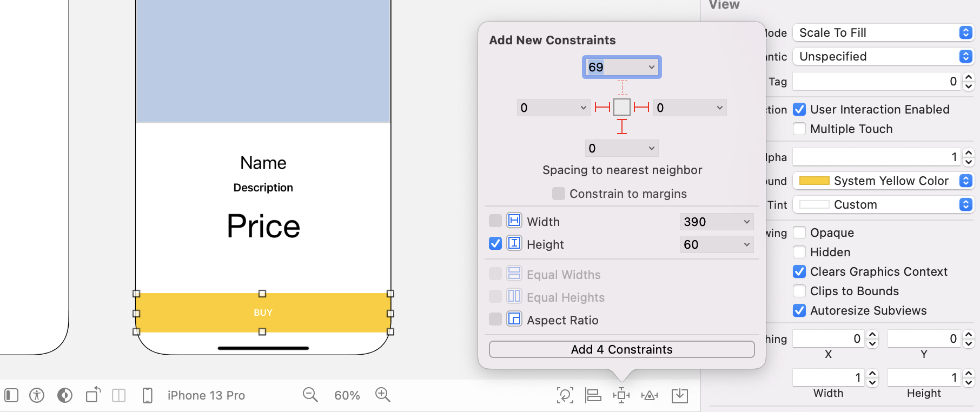Open the Content Mode Scale To Fill dropdown
980x412 pixels.
coord(883,32)
